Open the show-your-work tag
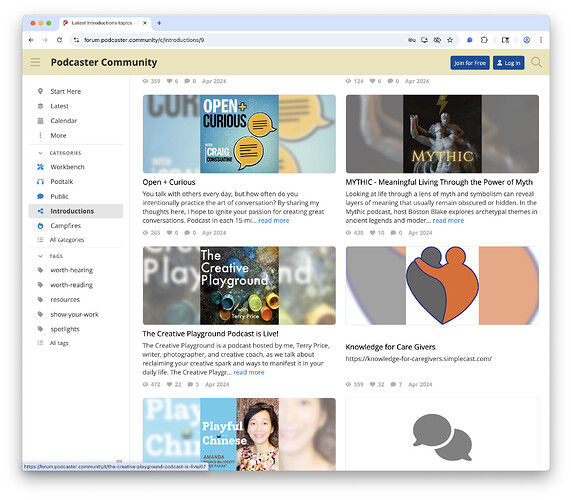The image size is (571, 500). pyautogui.click(x=76, y=314)
